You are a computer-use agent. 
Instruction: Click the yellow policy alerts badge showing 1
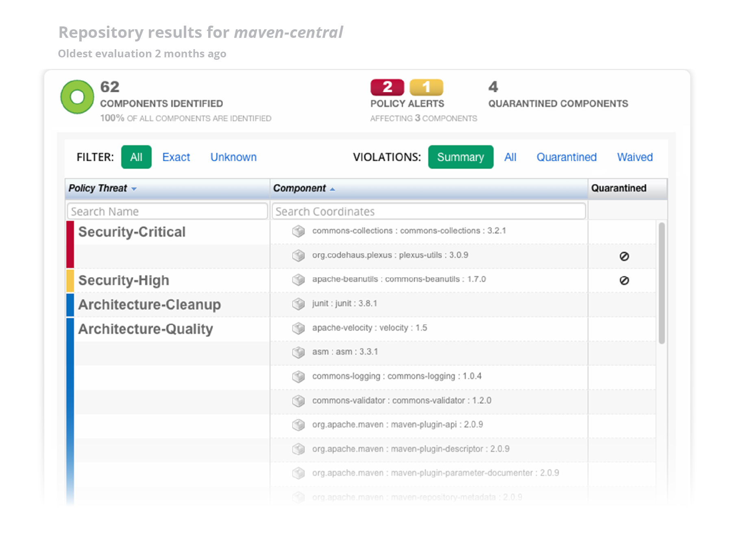pos(426,87)
